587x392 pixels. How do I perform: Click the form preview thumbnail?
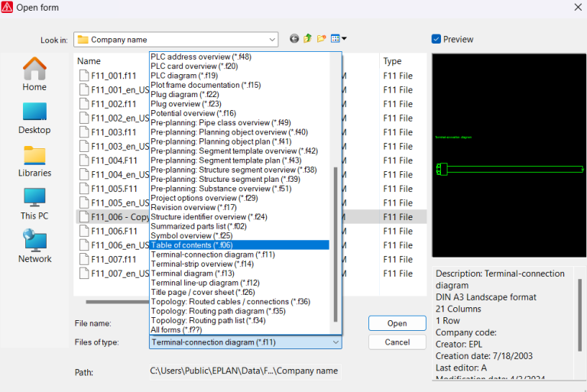point(509,155)
